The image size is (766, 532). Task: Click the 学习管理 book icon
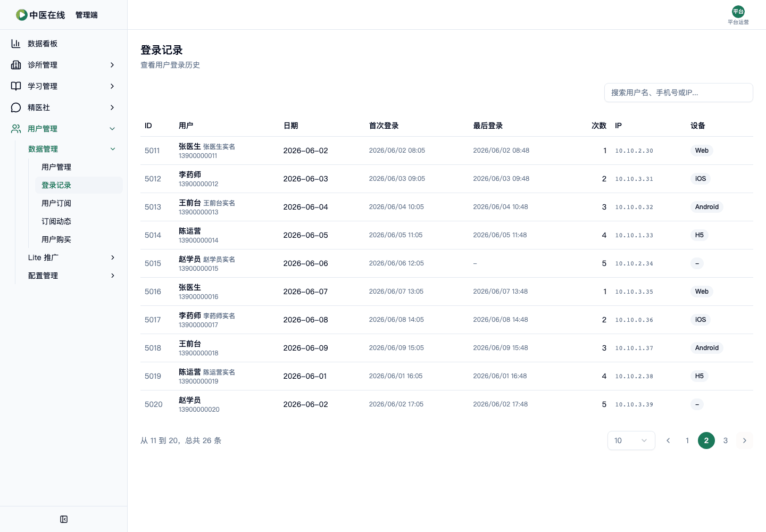pos(16,86)
